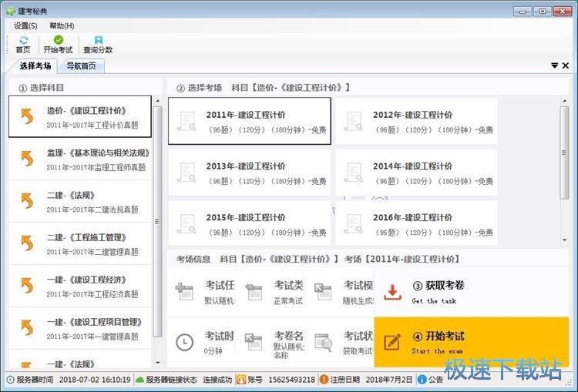578x392 pixels.
Task: Click the arrow icon beside 一建-《建设工程项目管理》
Action: point(27,328)
